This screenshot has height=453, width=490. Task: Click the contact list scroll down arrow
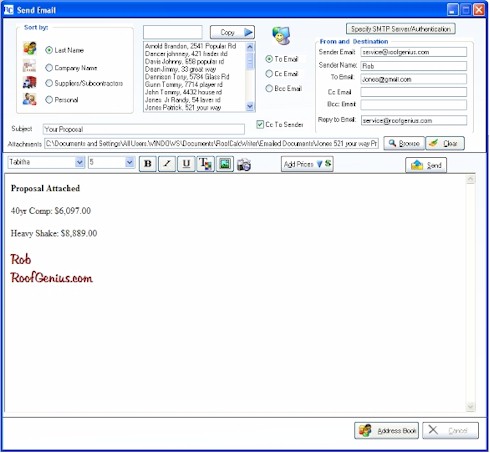(x=250, y=106)
